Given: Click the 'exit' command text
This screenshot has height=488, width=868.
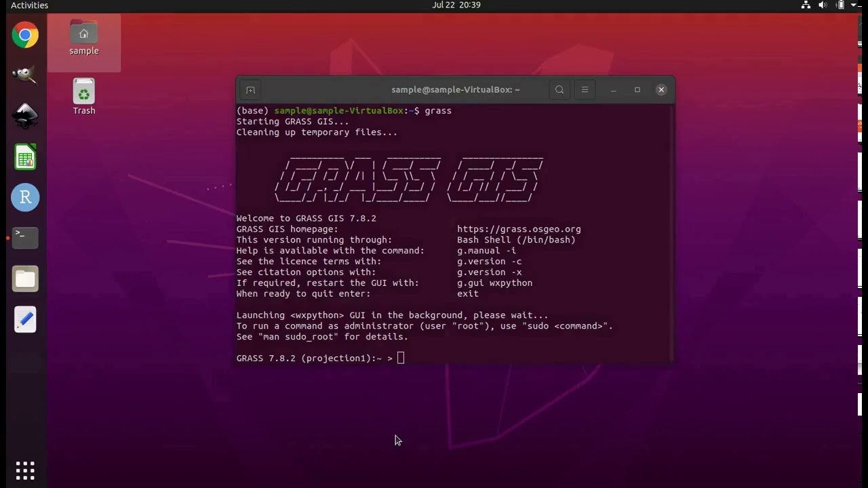Looking at the screenshot, I should point(468,294).
